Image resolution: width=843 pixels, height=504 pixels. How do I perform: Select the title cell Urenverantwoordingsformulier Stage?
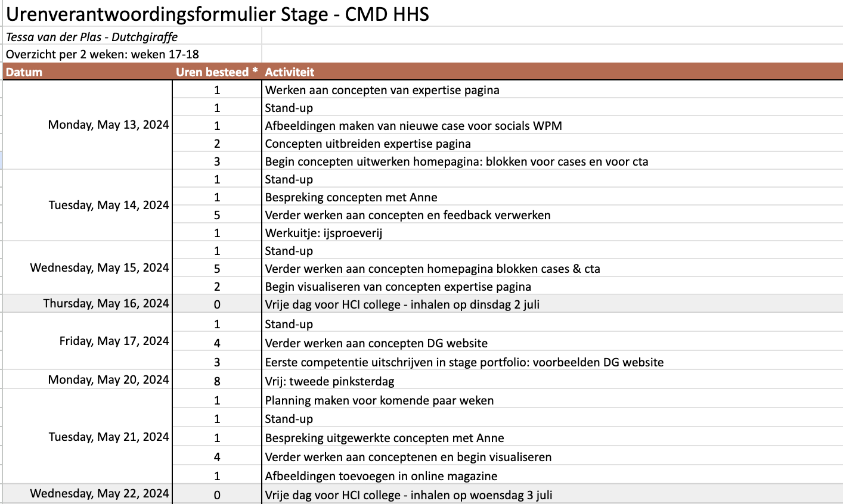[218, 14]
